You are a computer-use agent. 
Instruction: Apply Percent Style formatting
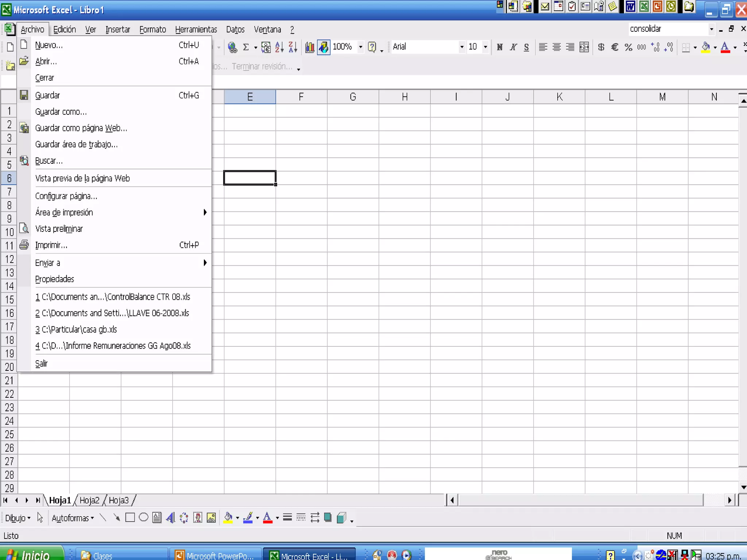pos(628,47)
